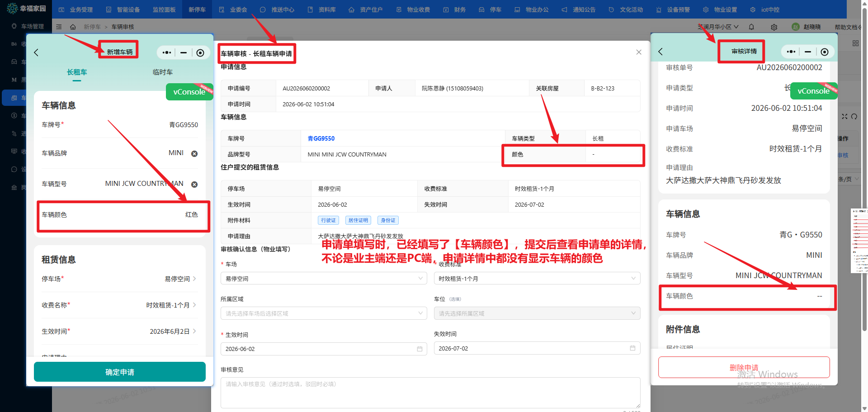868x412 pixels.
Task: Click the target close icon in 审核详情 panel
Action: click(825, 52)
